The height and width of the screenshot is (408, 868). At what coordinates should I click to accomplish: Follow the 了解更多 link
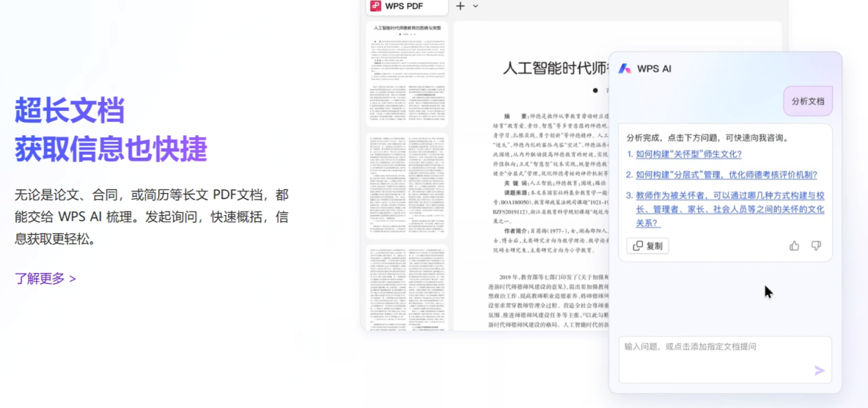tap(45, 279)
